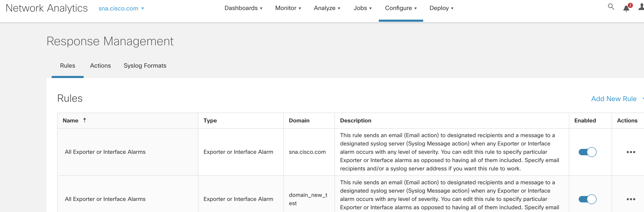Click the Add New Rule link
The width and height of the screenshot is (644, 212).
(x=613, y=99)
